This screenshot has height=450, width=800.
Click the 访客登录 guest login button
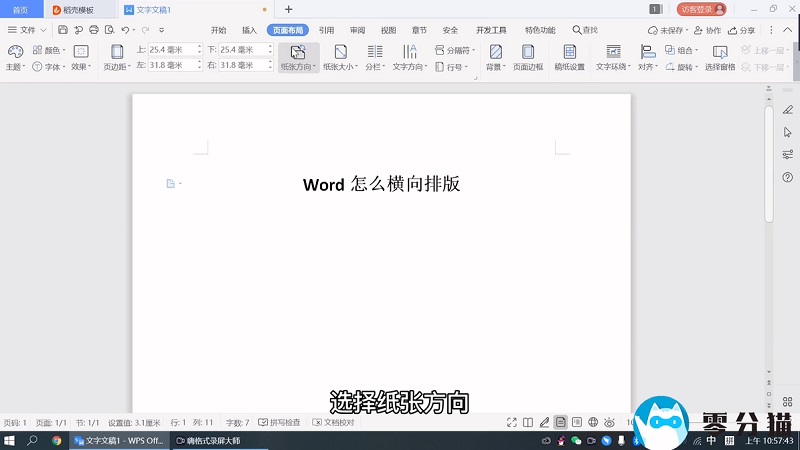(701, 9)
